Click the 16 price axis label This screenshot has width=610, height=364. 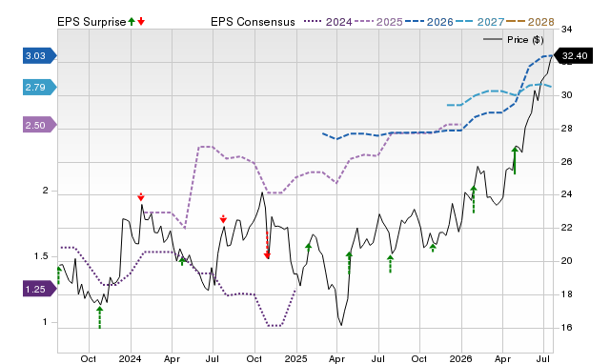pyautogui.click(x=567, y=328)
